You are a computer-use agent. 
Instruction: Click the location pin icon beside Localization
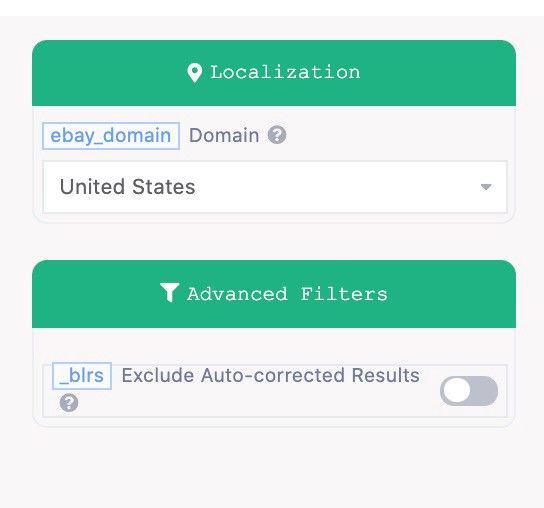point(195,73)
